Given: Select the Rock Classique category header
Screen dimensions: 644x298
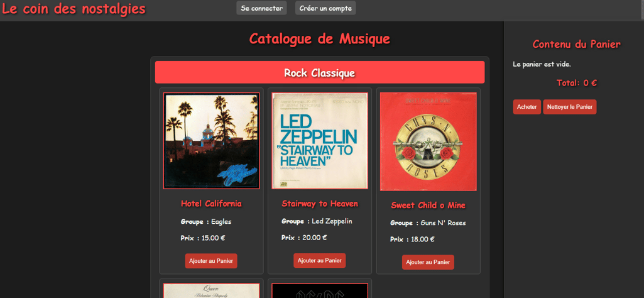Looking at the screenshot, I should coord(320,73).
